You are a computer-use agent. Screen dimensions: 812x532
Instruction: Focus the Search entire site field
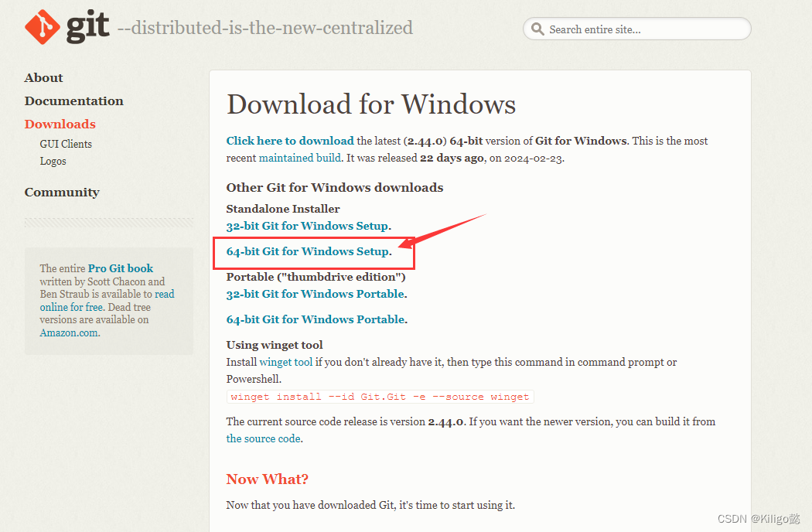(x=637, y=29)
